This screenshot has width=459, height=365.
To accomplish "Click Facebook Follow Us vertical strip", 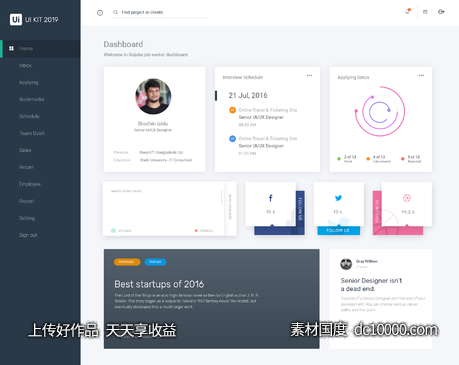I will point(300,209).
